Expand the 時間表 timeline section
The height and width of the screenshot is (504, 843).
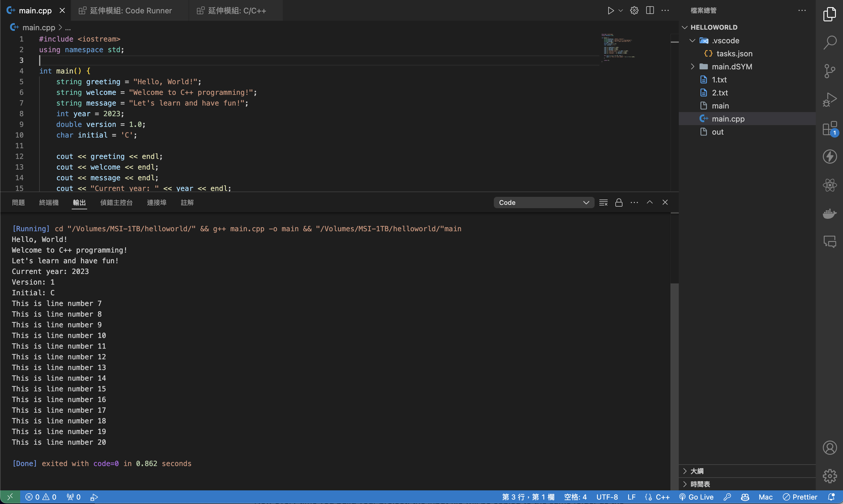(747, 484)
